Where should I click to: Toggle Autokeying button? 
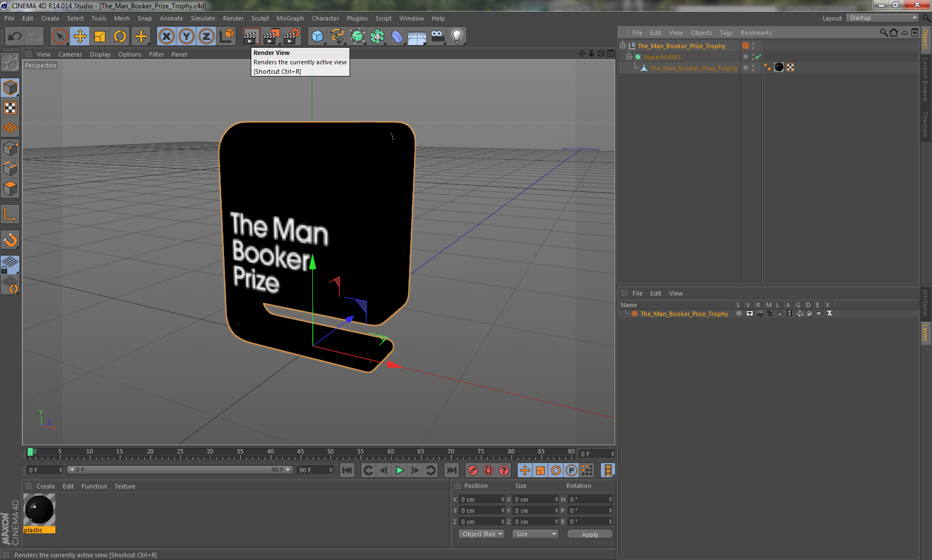pos(488,470)
